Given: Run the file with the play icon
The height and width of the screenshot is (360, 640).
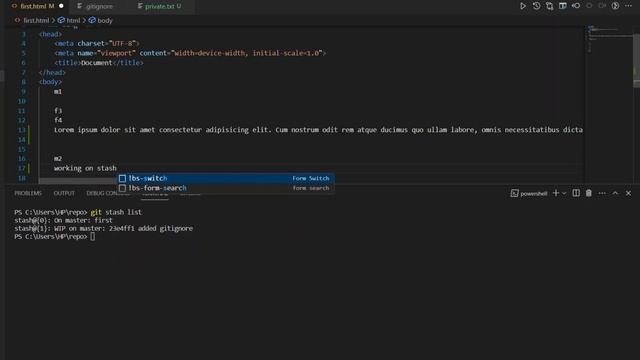Looking at the screenshot, I should [x=522, y=6].
